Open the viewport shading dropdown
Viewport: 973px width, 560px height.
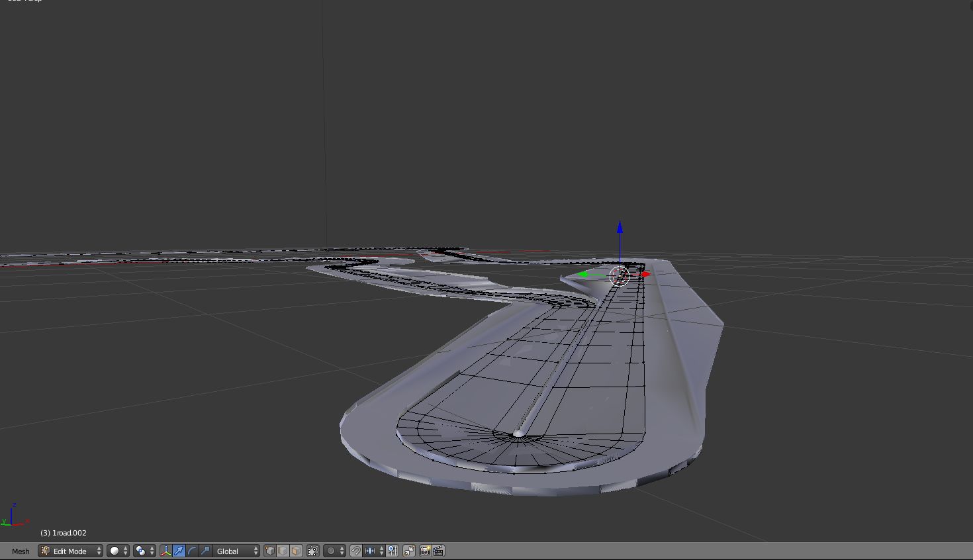[118, 551]
